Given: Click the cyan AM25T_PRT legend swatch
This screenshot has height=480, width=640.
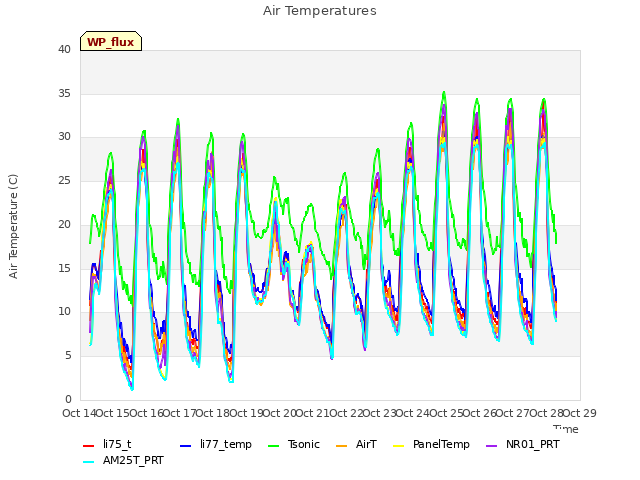Looking at the screenshot, I should pos(89,462).
